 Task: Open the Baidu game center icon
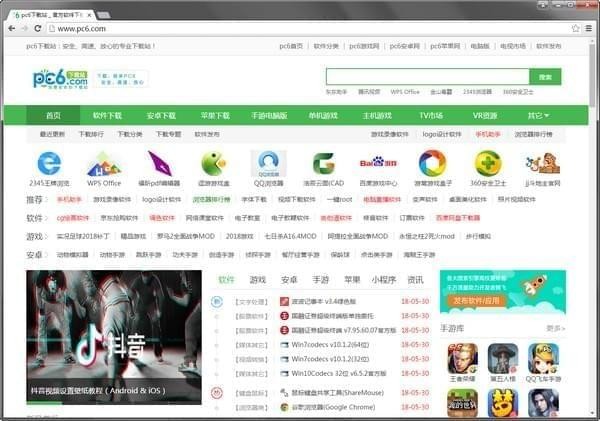tap(378, 163)
